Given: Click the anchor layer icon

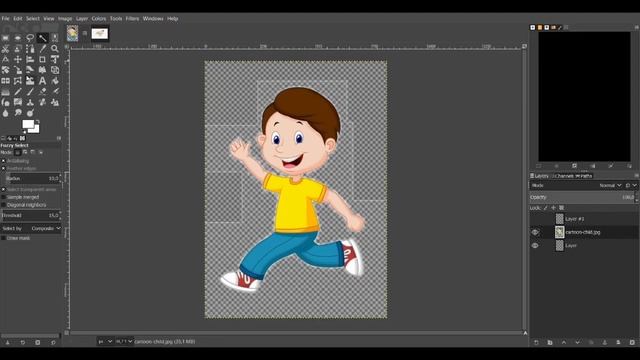Looking at the screenshot, I should click(605, 342).
